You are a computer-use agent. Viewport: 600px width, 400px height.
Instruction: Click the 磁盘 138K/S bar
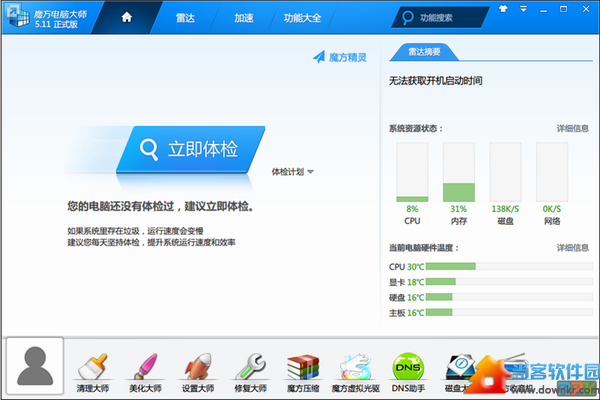tap(505, 172)
